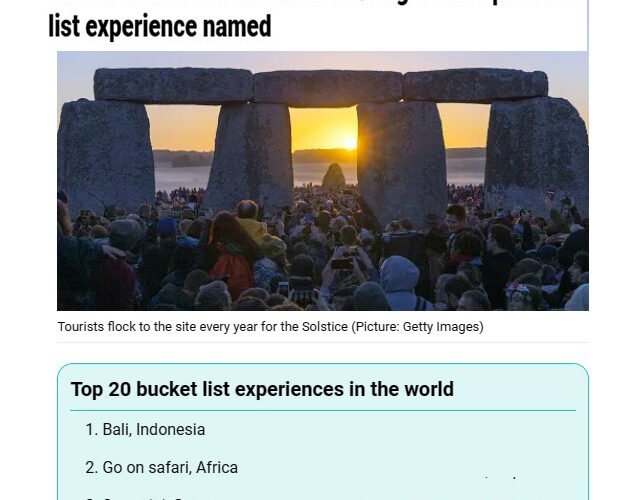Image resolution: width=640 pixels, height=500 pixels.
Task: Click the teal divider under the box heading
Action: point(323,410)
